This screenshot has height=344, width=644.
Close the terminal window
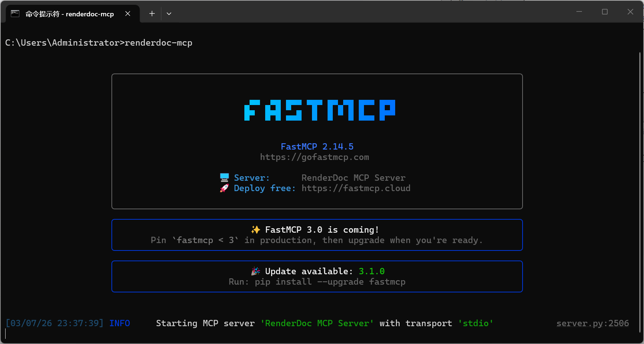click(x=630, y=12)
